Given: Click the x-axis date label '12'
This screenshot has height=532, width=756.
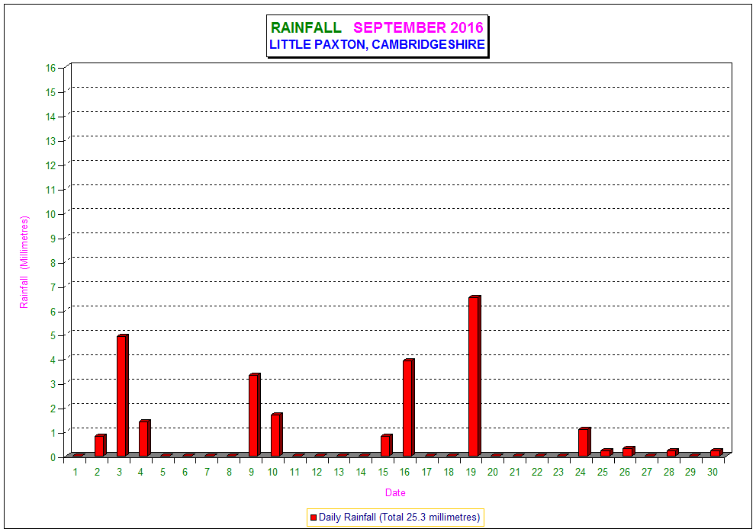Looking at the screenshot, I should pyautogui.click(x=317, y=473).
